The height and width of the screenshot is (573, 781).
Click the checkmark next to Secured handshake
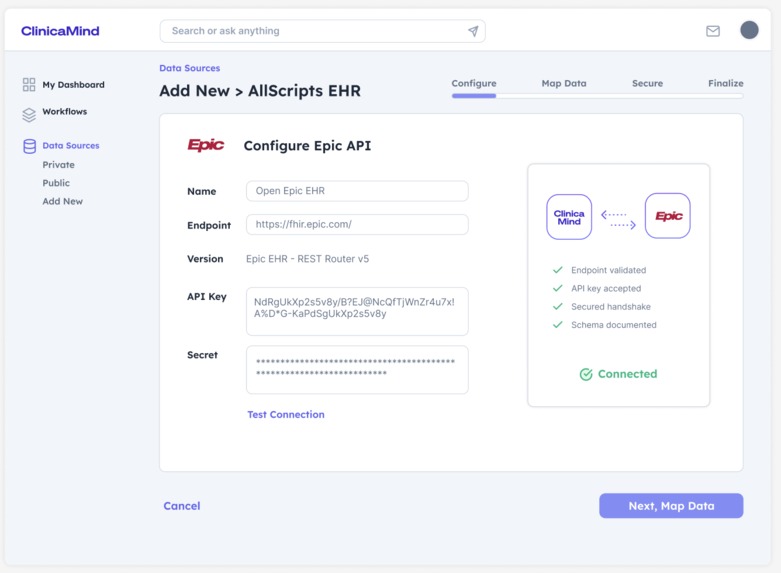coord(557,306)
